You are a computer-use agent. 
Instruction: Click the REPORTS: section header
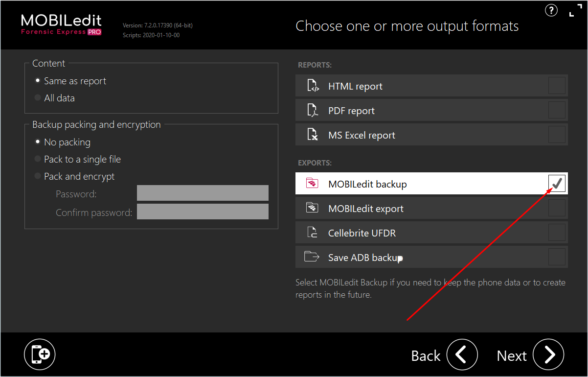click(x=315, y=65)
